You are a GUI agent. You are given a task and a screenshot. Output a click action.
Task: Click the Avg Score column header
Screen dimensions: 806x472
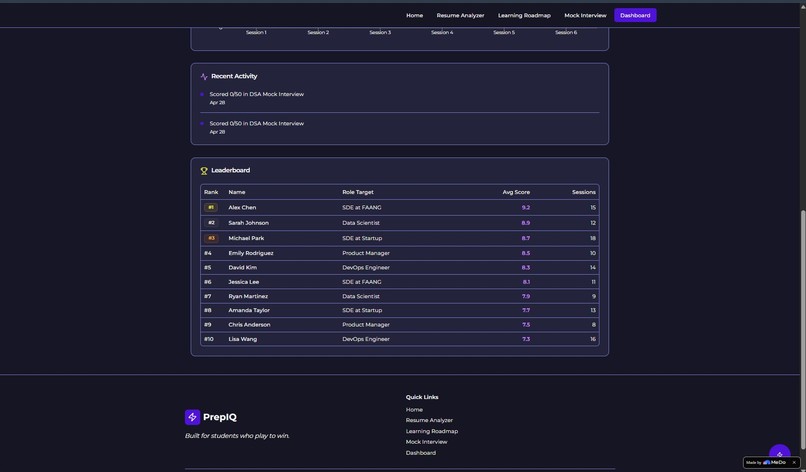click(x=516, y=192)
